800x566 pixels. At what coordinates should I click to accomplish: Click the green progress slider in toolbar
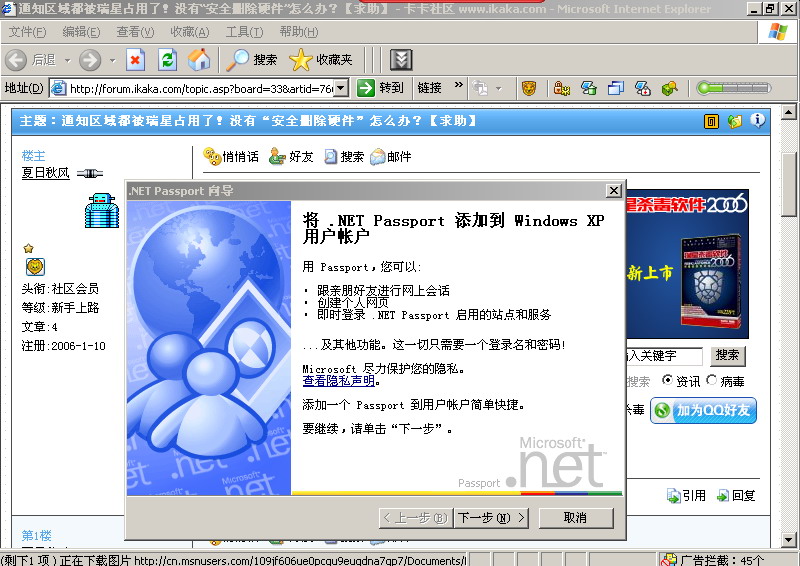tap(733, 88)
